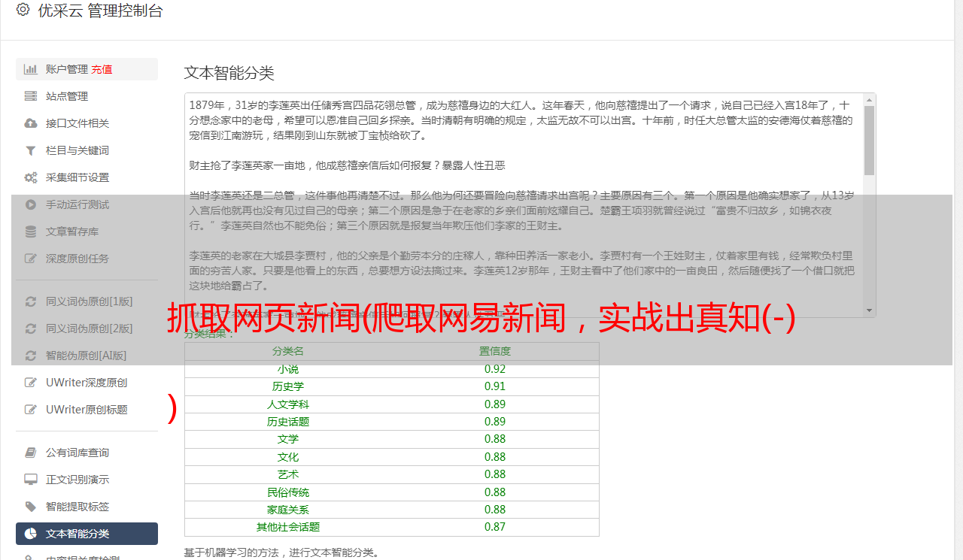Open UWriter深度原创 page
Image resolution: width=963 pixels, height=560 pixels.
tap(87, 383)
